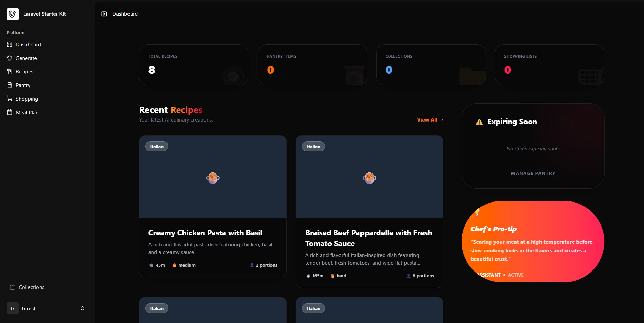
Task: Click the Shopping Lists stat card
Action: 549,65
